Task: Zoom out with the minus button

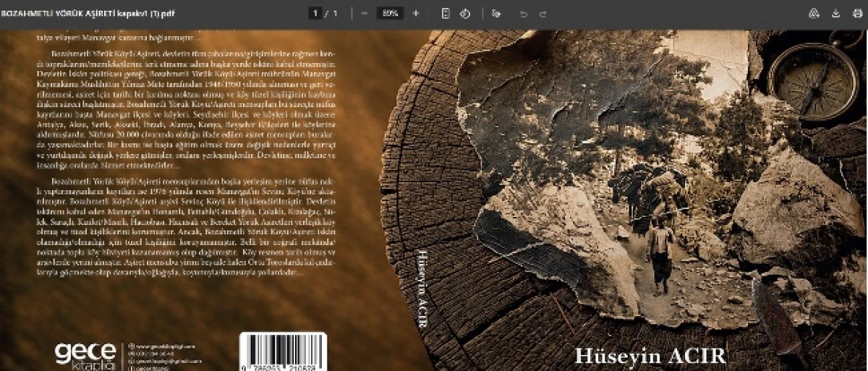Action: coord(364,13)
